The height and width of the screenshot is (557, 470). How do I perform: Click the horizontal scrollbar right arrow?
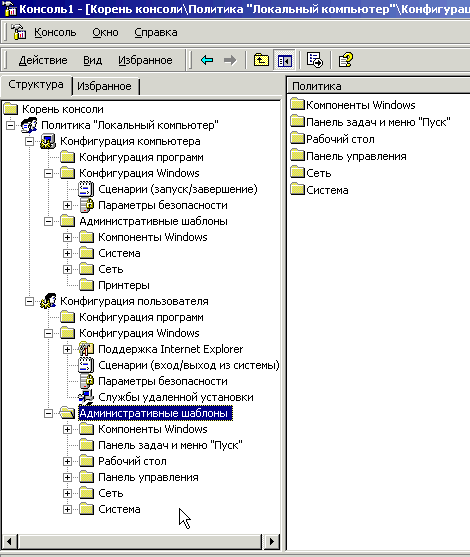point(272,541)
